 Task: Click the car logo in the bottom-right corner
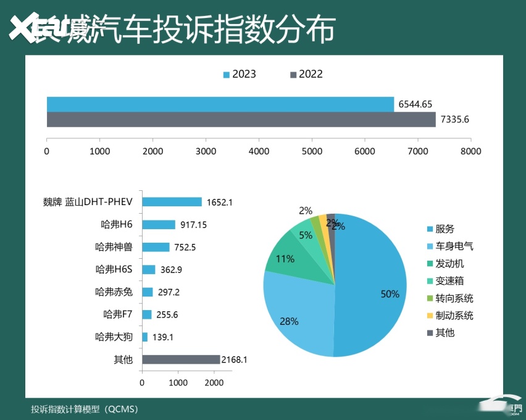point(499,408)
